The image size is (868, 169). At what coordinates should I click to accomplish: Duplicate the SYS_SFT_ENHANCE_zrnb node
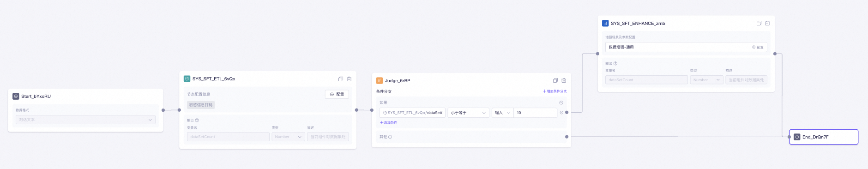point(759,23)
